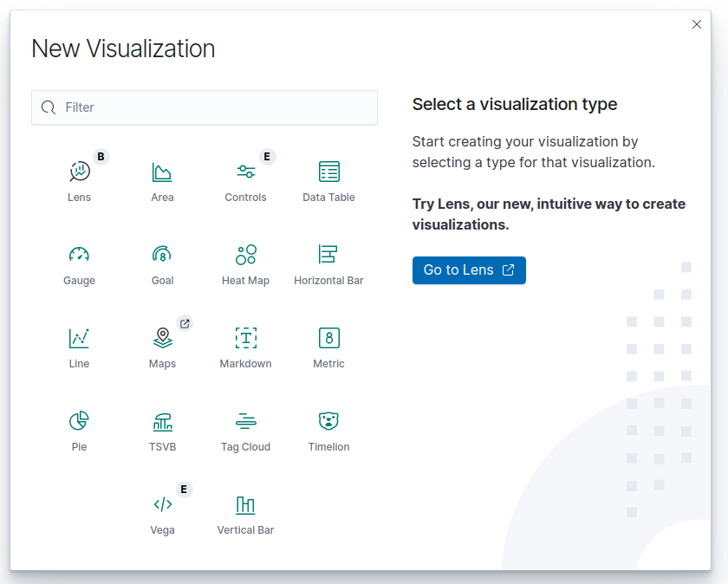
Task: Select the Lens visualization icon
Action: coord(79,172)
